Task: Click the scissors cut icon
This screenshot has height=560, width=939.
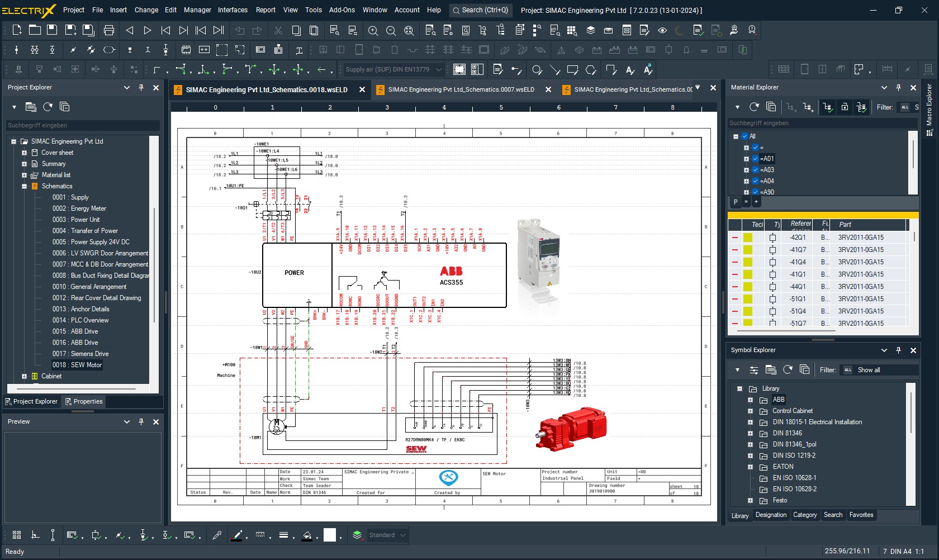Action: tap(278, 30)
